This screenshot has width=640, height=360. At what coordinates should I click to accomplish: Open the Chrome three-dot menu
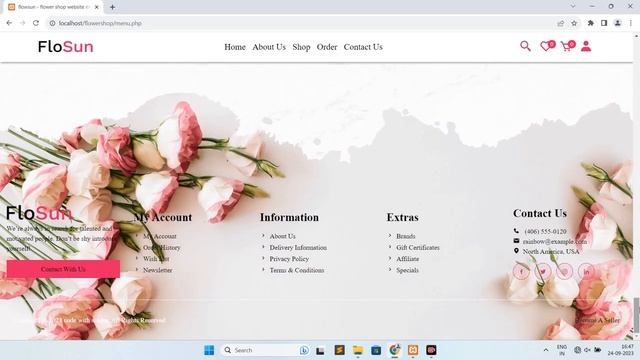click(631, 23)
